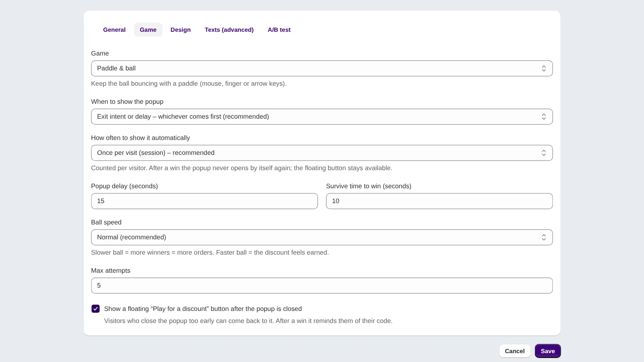Click the Cancel button
Screen dimensions: 644x362
pyautogui.click(x=515, y=351)
